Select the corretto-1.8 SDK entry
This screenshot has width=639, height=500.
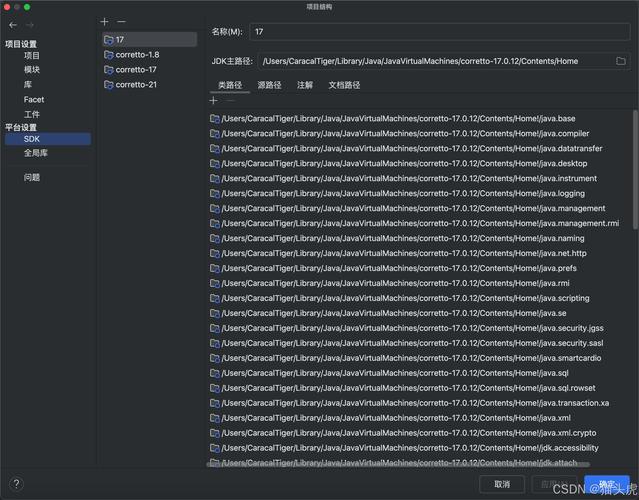point(137,55)
